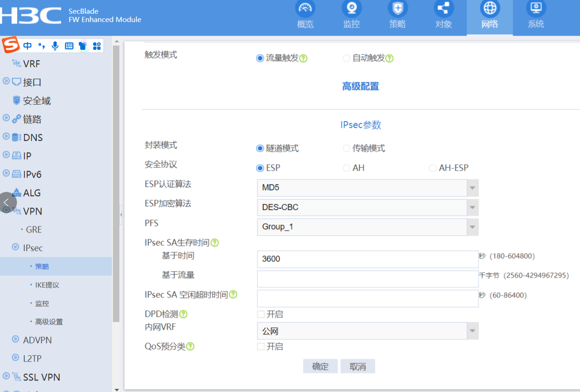Open the ESP加密算法 DES-CBC dropdown
The width and height of the screenshot is (580, 392).
click(367, 207)
